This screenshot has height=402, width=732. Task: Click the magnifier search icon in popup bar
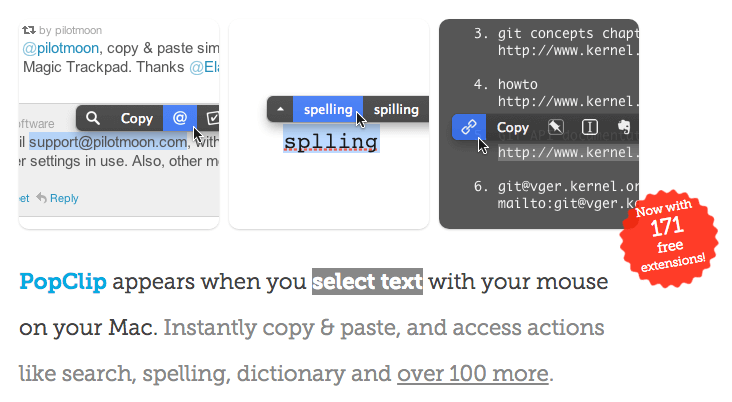(92, 118)
